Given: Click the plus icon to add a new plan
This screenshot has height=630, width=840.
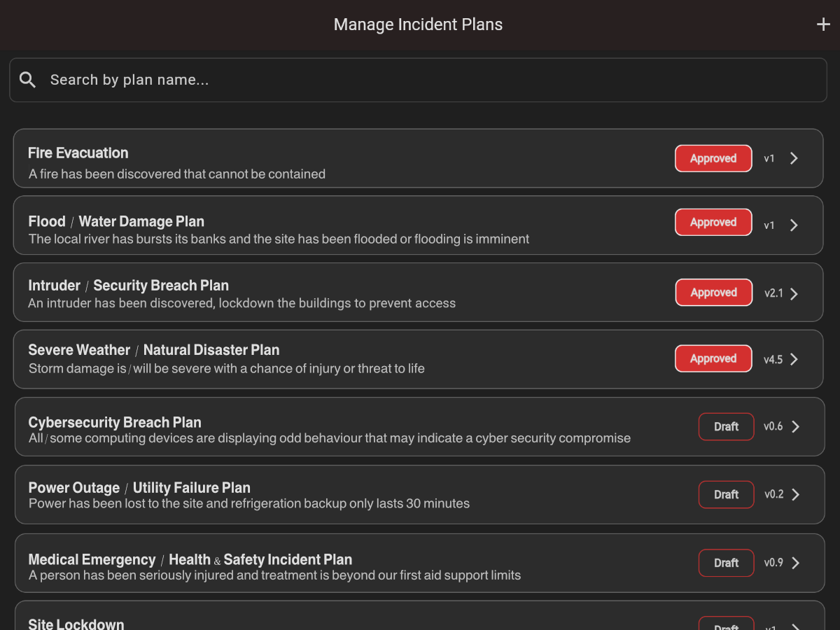Looking at the screenshot, I should point(822,24).
